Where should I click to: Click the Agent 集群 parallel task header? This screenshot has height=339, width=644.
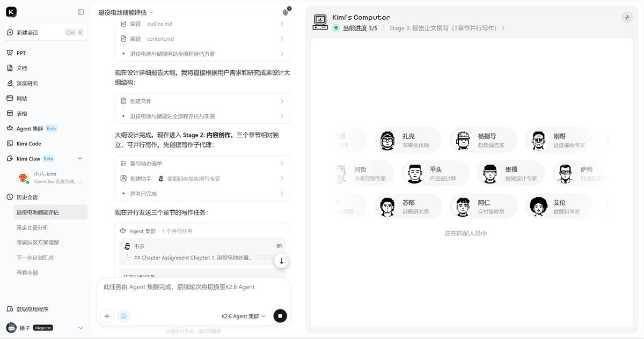(x=202, y=231)
